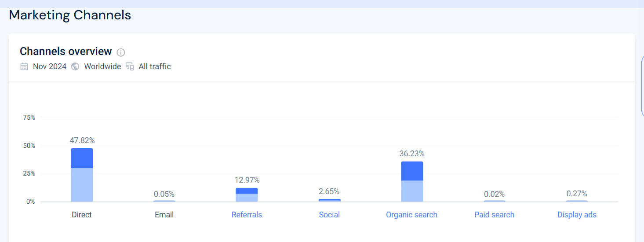Click the Direct axis label
Screen dimensions: 644x242
[82, 215]
